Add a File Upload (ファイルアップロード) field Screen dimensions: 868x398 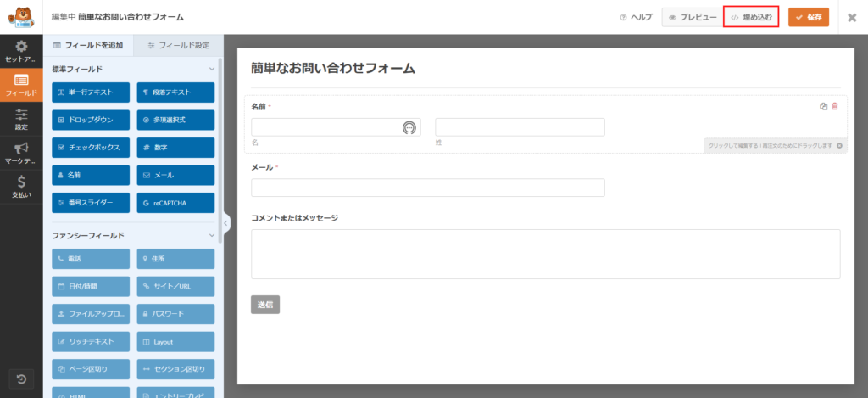coord(91,314)
